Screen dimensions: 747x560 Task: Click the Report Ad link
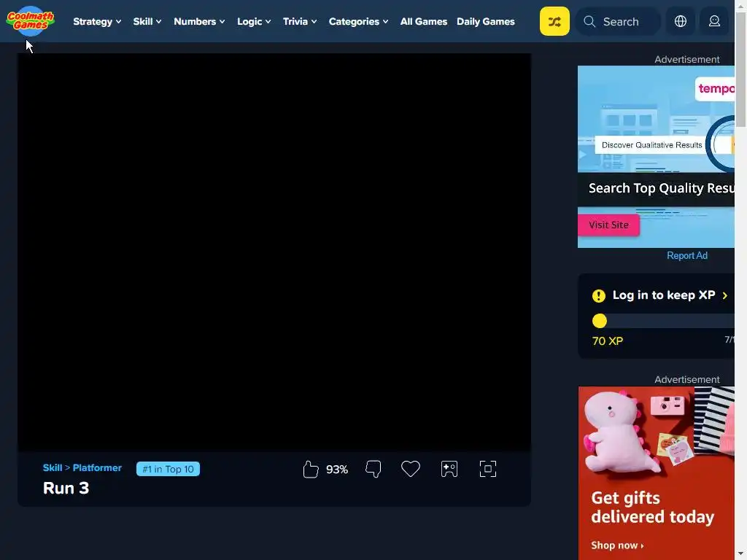coord(687,256)
